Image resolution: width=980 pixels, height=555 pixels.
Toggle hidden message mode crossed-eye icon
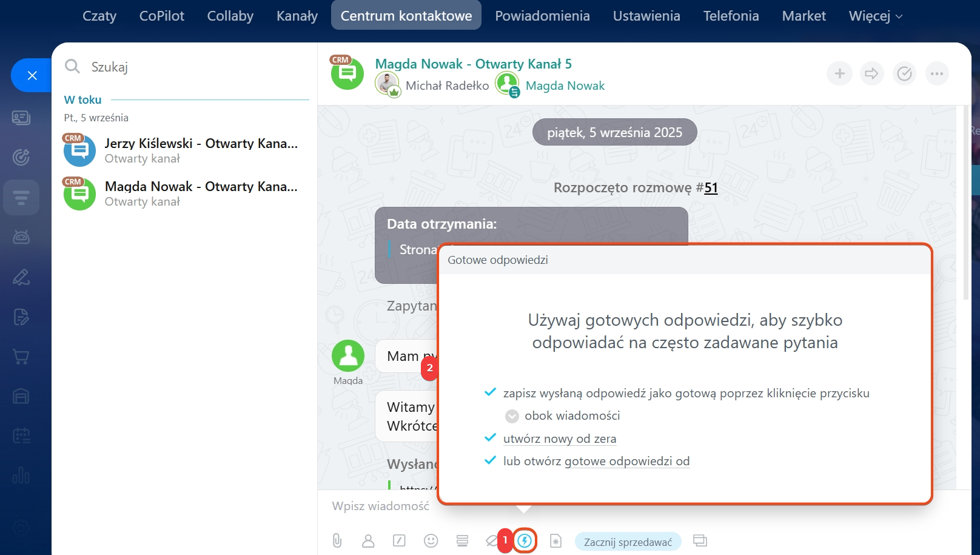point(491,540)
